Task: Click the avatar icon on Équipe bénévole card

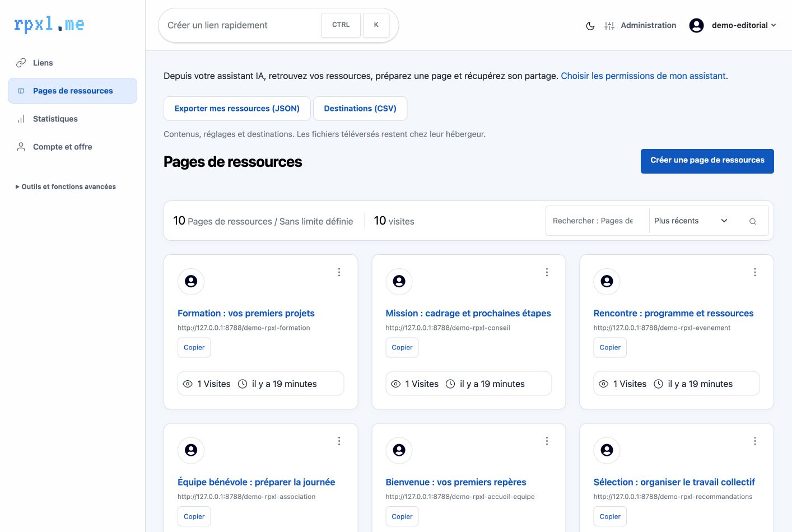Action: click(191, 450)
